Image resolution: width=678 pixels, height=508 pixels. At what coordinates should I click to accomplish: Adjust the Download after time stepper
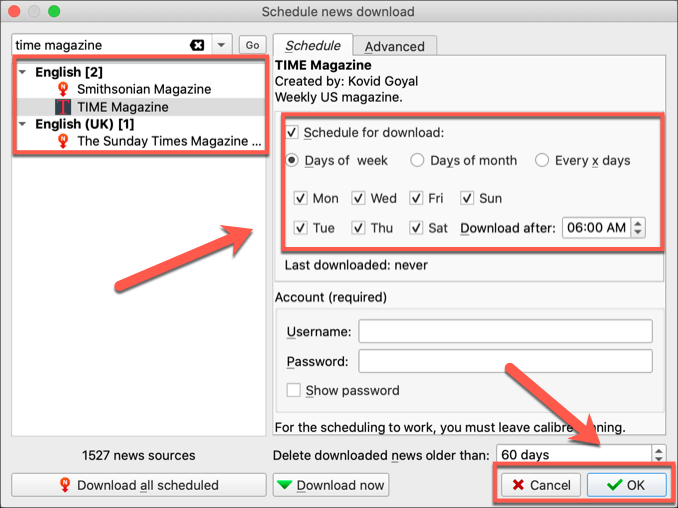tap(638, 228)
